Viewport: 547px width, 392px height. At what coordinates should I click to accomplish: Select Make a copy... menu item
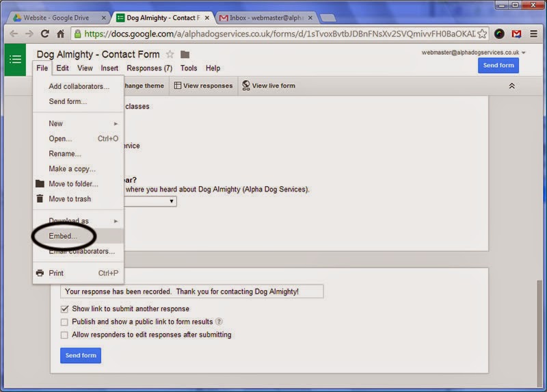pyautogui.click(x=78, y=168)
